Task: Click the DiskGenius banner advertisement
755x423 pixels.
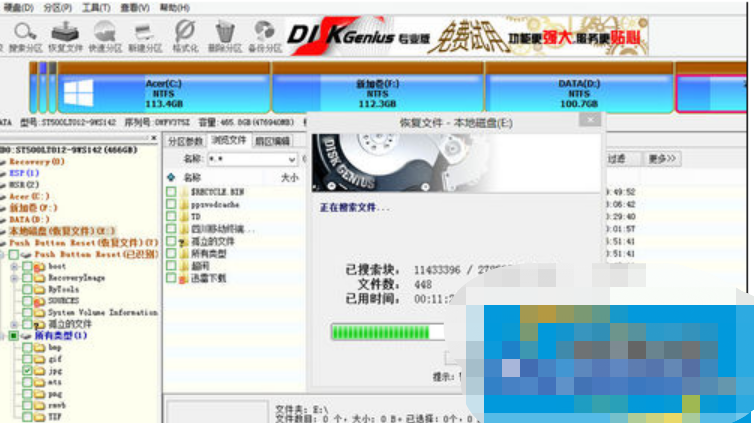Action: (x=467, y=36)
